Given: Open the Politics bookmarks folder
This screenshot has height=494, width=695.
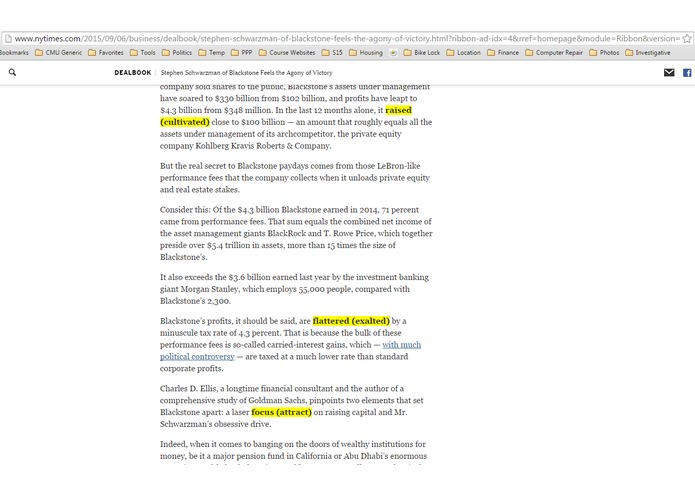Looking at the screenshot, I should [x=177, y=52].
